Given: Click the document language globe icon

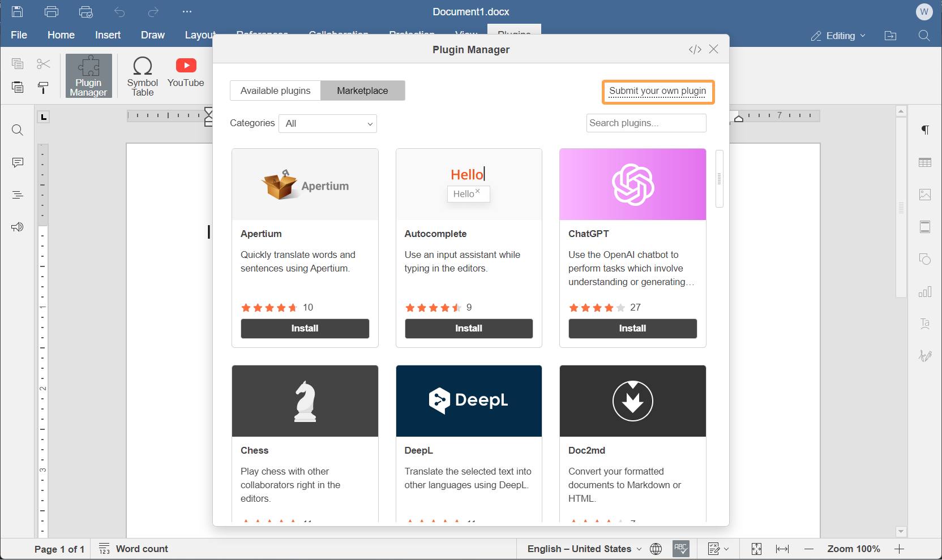Looking at the screenshot, I should click(x=656, y=549).
